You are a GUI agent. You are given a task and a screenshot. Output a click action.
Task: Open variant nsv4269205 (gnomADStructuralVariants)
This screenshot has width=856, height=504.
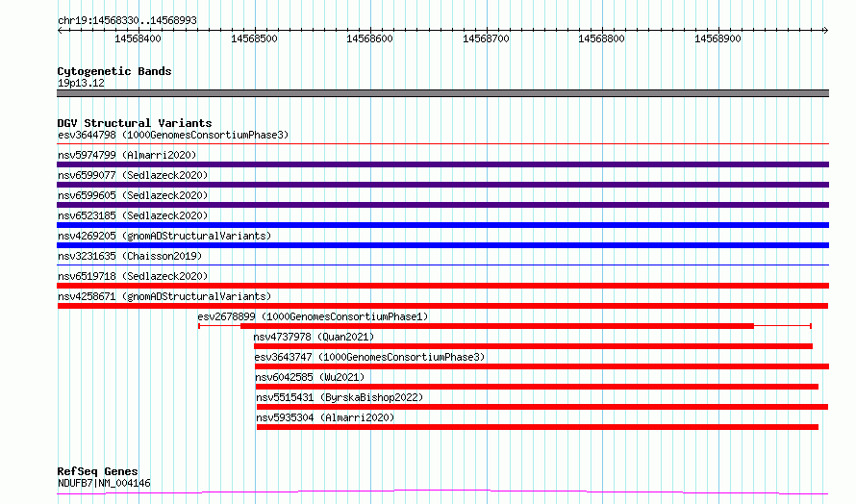point(164,236)
